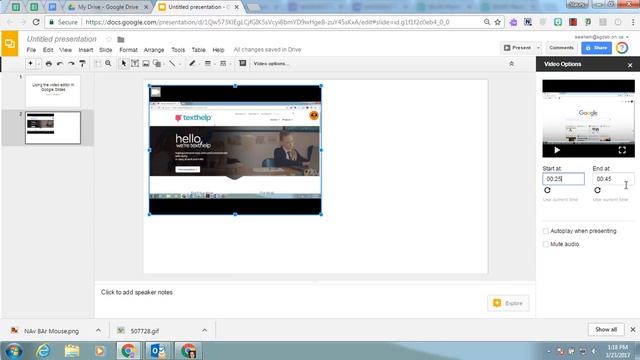Select the Line tool
This screenshot has width=640, height=360.
tap(172, 64)
